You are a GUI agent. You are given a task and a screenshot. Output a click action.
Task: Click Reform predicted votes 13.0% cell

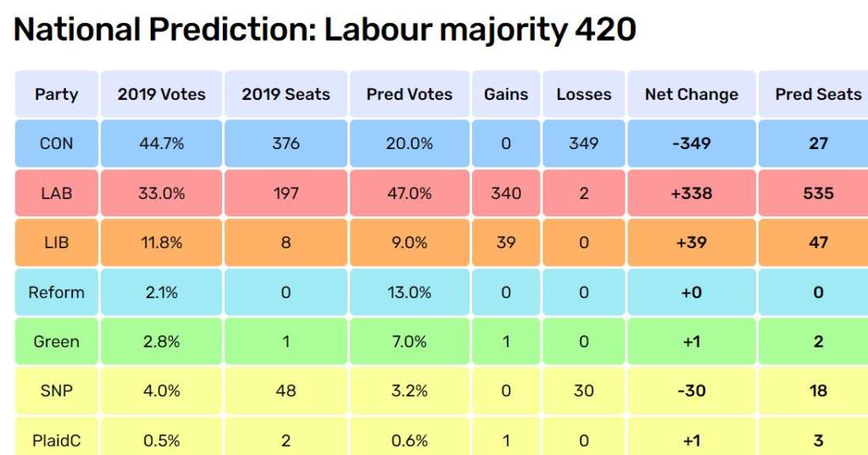click(x=409, y=292)
